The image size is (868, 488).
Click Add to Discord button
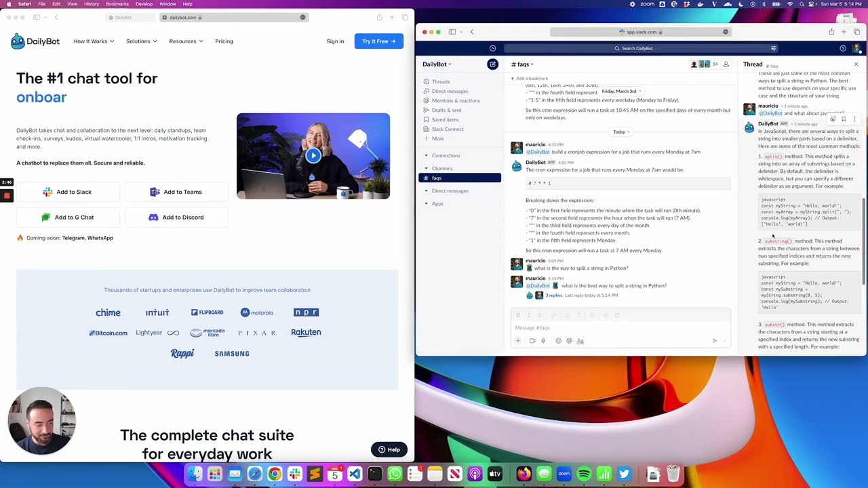coord(176,218)
